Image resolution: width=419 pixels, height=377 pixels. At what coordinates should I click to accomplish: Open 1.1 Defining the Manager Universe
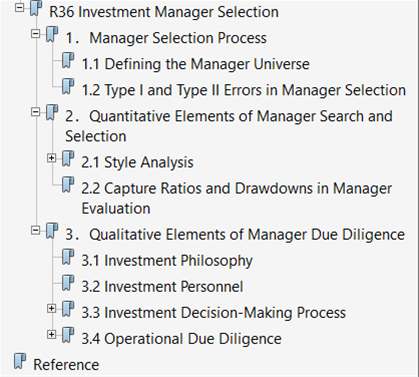tap(196, 64)
